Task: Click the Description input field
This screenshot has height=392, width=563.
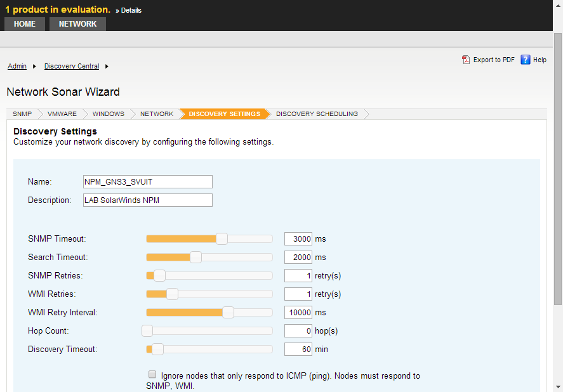Action: (147, 200)
